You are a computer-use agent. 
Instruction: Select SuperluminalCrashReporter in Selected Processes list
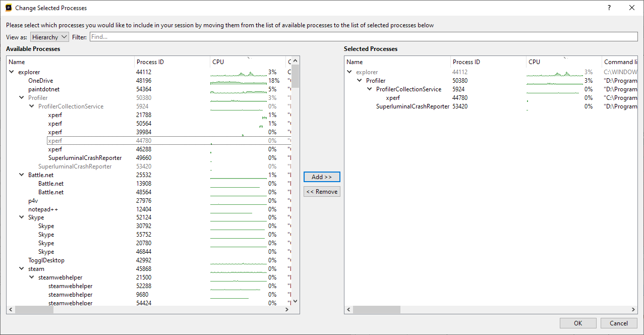[x=413, y=106]
